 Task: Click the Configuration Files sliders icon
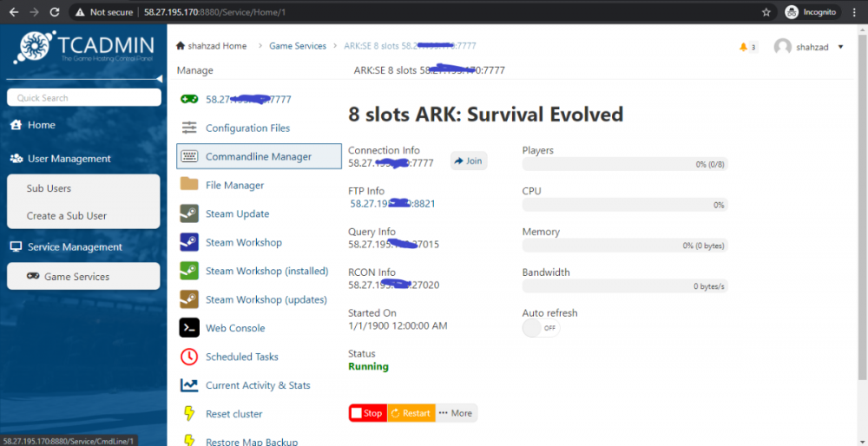click(189, 128)
